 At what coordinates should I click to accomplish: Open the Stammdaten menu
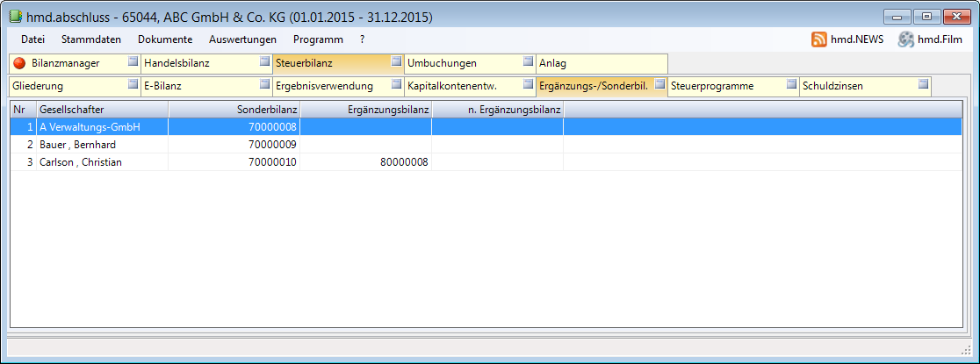pos(91,39)
